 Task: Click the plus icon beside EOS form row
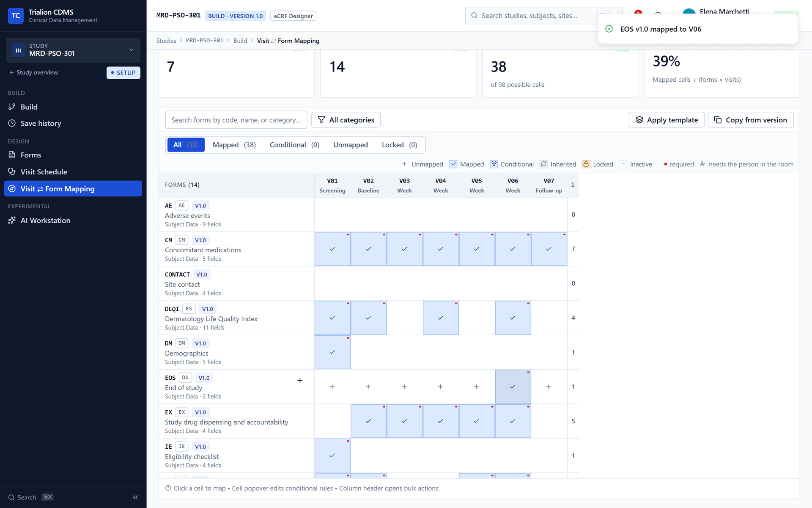click(x=300, y=381)
